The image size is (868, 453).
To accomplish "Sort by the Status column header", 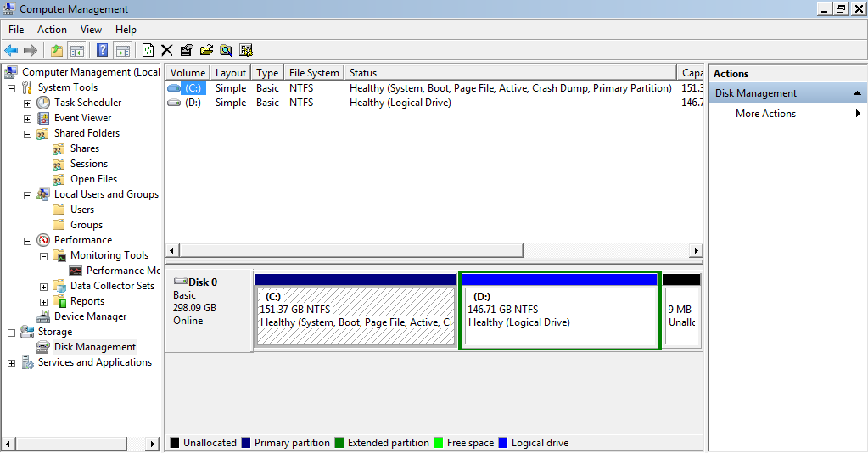I will coord(510,73).
